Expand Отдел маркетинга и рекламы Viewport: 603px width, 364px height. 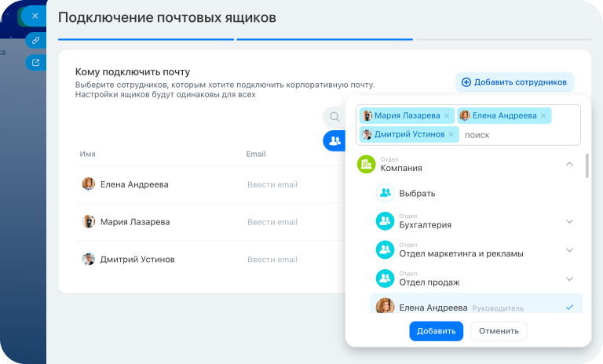tap(569, 250)
